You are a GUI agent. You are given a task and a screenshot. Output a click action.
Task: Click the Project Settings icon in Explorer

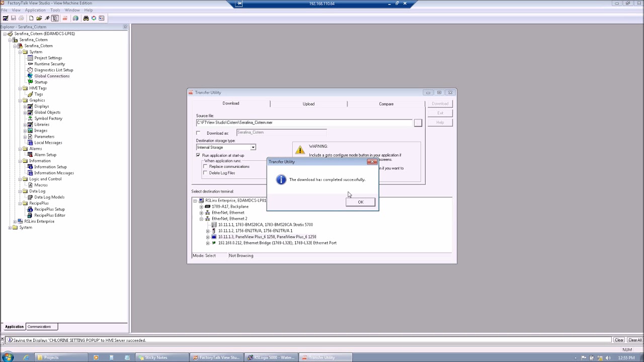point(30,58)
